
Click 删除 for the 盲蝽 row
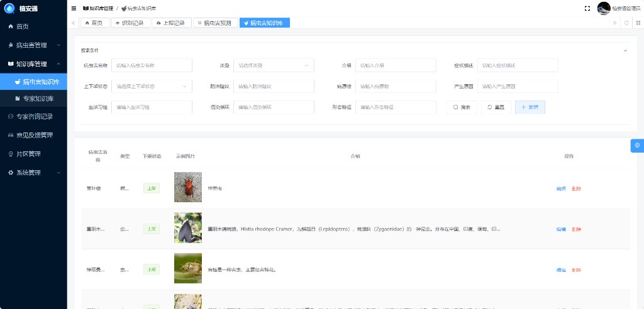(x=576, y=270)
